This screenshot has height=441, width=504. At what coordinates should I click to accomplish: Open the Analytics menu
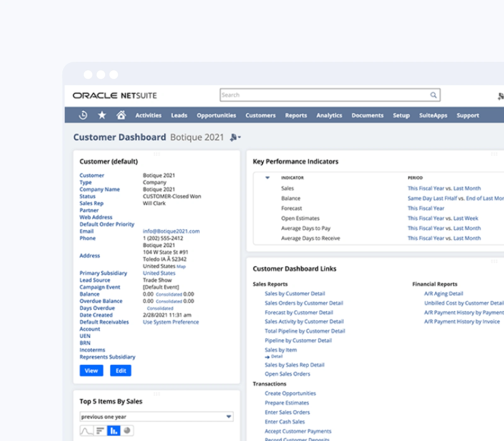(329, 115)
